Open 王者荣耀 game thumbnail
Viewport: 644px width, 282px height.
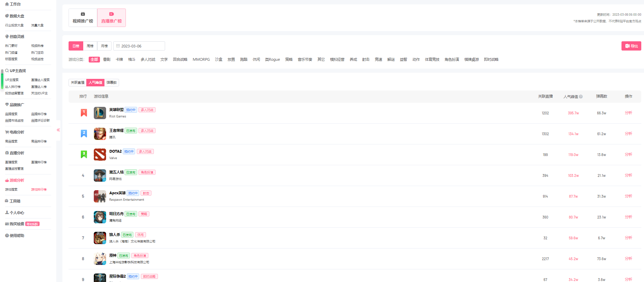pyautogui.click(x=100, y=134)
